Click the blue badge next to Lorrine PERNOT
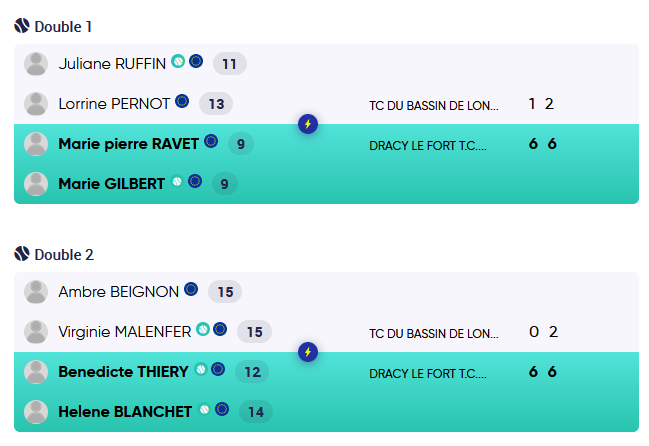 tap(182, 101)
